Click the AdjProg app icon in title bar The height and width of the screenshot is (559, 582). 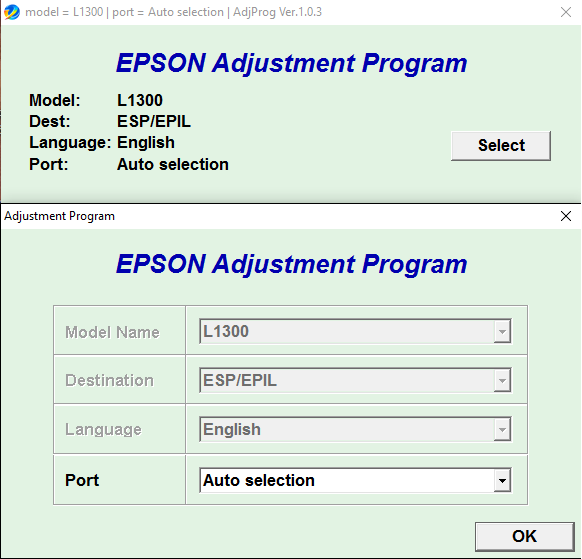12,12
